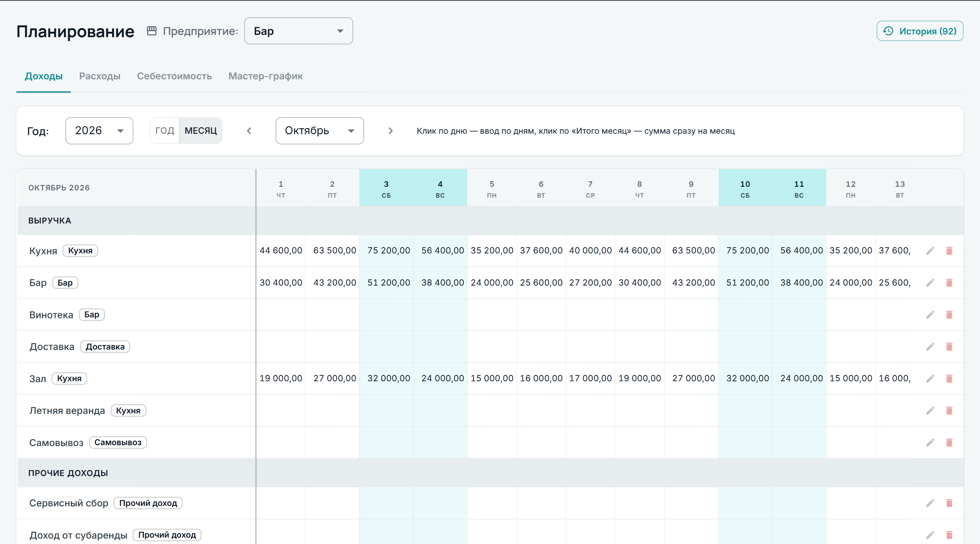Screen dimensions: 980x544
Task: Delete the Самовывоз row
Action: 949,442
